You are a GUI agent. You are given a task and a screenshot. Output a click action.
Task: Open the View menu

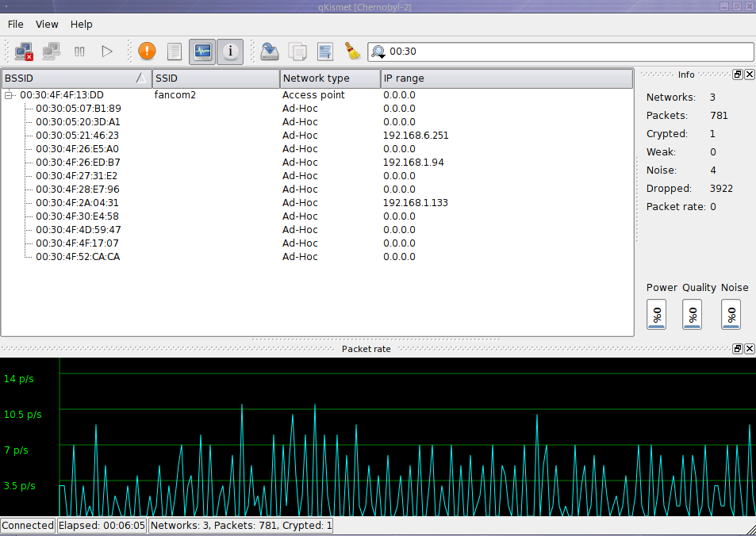point(47,25)
